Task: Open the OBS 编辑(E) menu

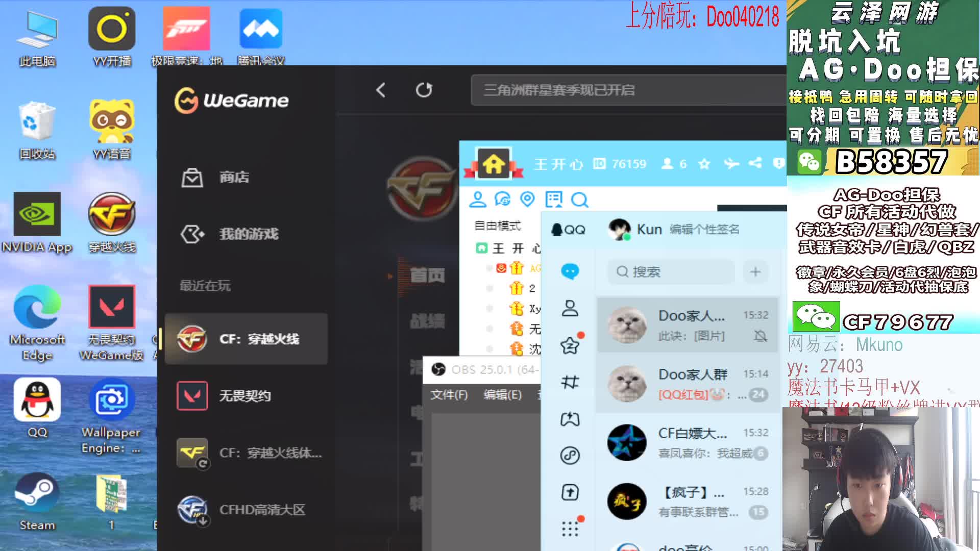Action: [503, 395]
